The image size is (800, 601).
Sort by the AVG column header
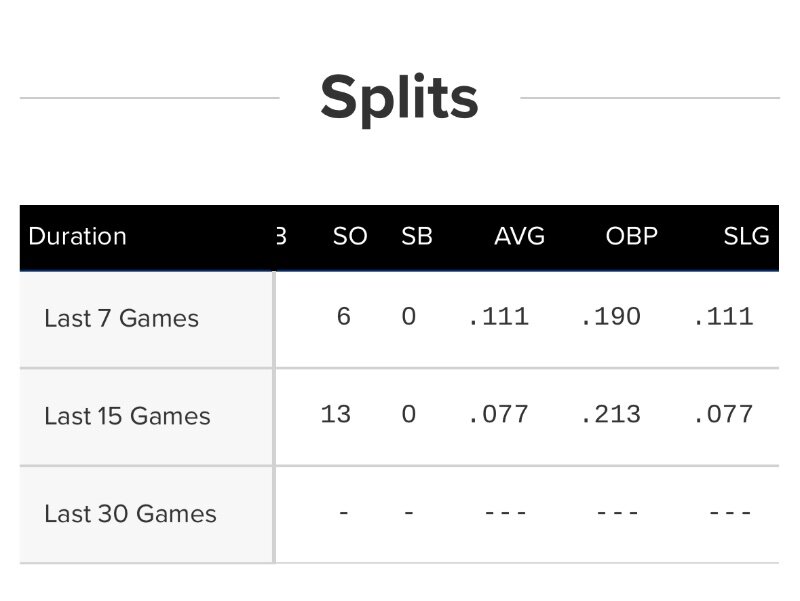pos(519,237)
